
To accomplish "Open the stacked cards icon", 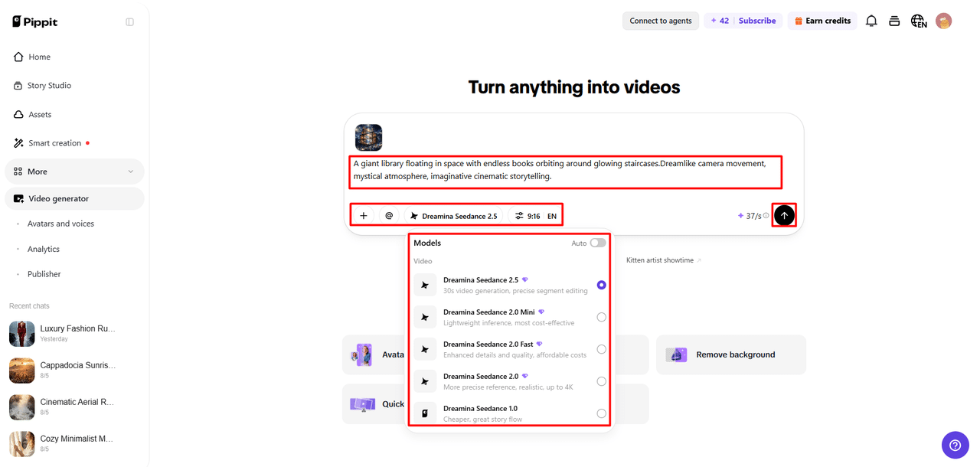I will 894,21.
